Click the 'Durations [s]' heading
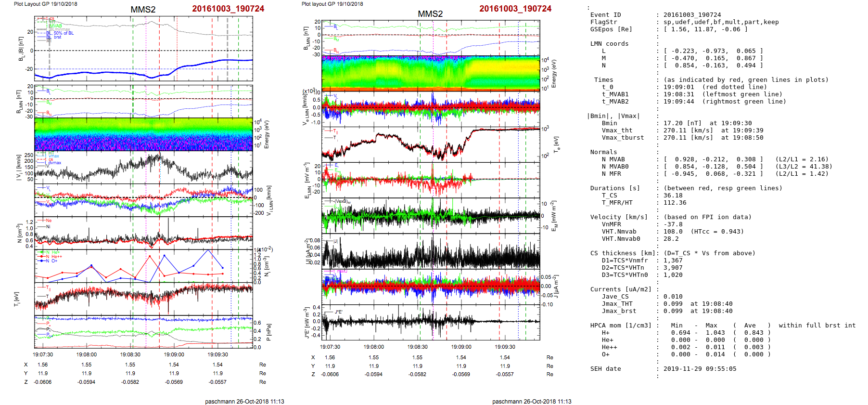The width and height of the screenshot is (868, 405). pos(615,188)
